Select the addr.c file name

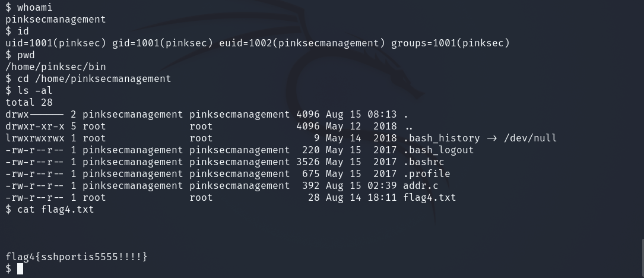coord(420,185)
